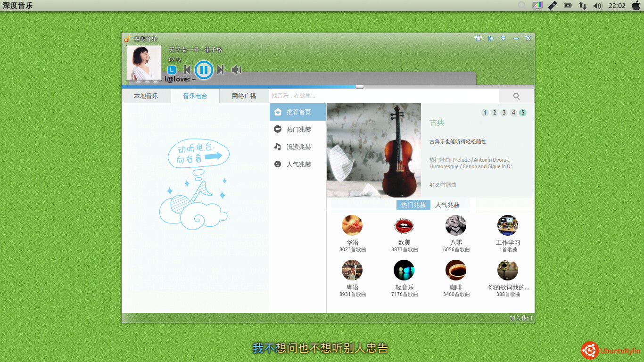Viewport: 644px width, 362px height.
Task: Toggle the lyrics display L button
Action: coord(172,70)
